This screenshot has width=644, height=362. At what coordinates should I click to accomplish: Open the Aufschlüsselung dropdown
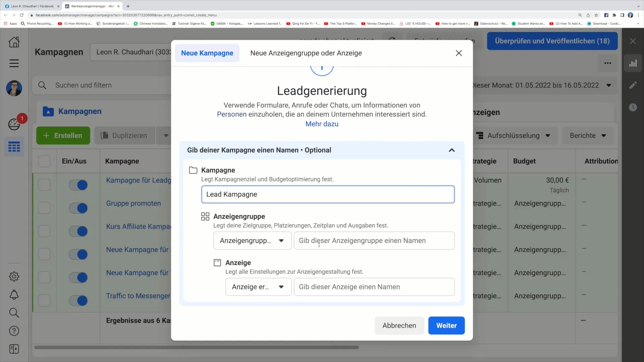point(515,136)
